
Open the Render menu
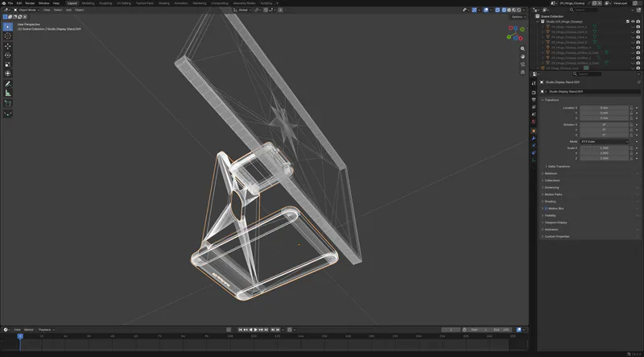[x=30, y=3]
